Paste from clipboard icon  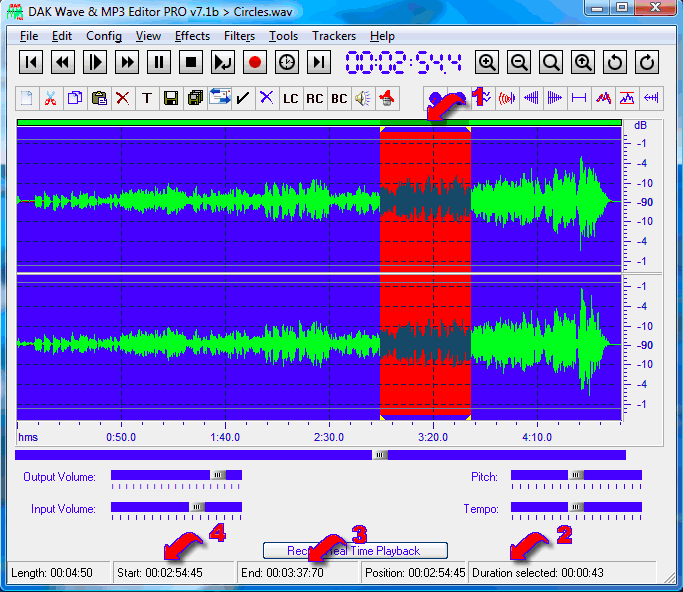[x=99, y=98]
